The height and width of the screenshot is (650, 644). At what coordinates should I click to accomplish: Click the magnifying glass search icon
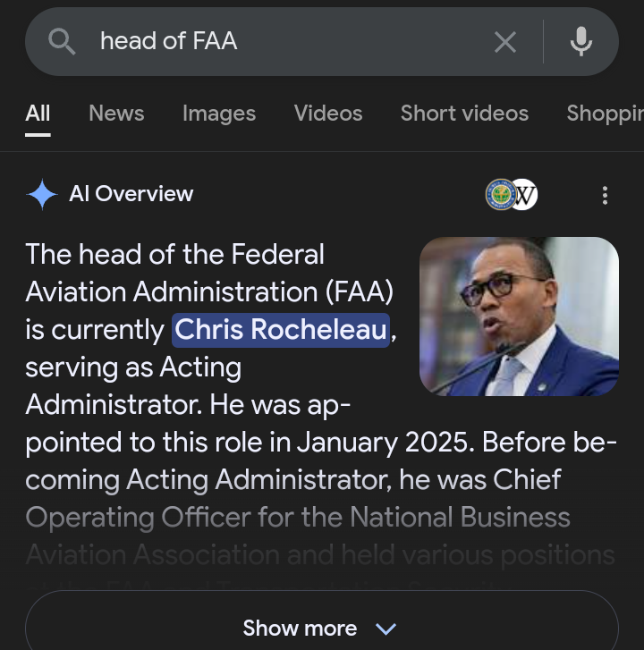pos(62,41)
